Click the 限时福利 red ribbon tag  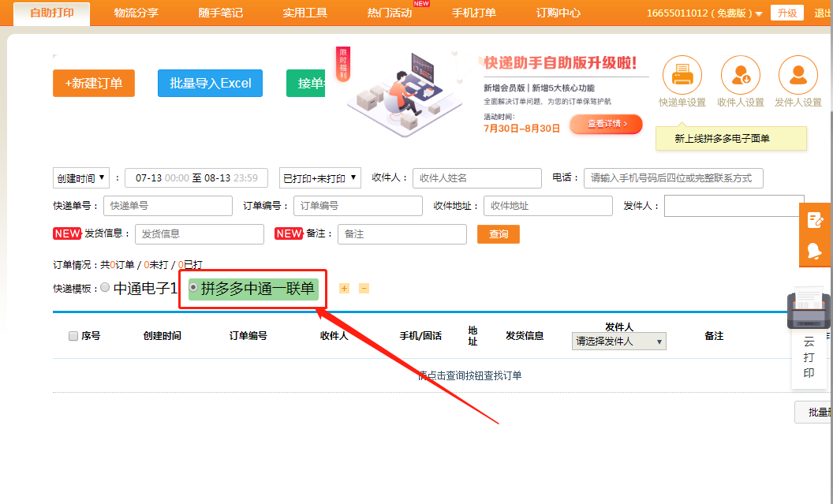(x=343, y=64)
